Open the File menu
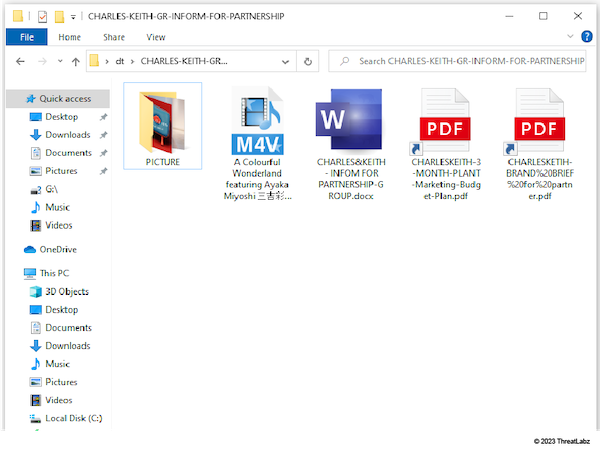This screenshot has width=600, height=453. [x=26, y=37]
